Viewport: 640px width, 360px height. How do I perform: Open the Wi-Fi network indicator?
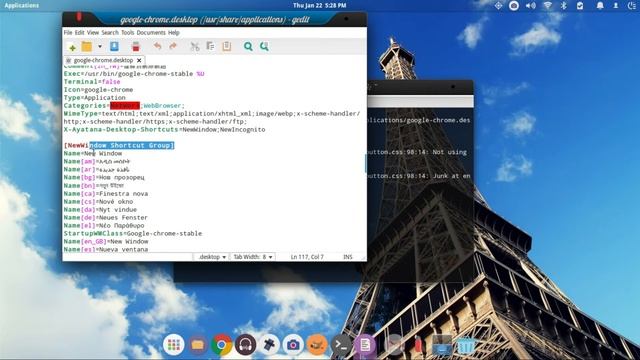(548, 5)
